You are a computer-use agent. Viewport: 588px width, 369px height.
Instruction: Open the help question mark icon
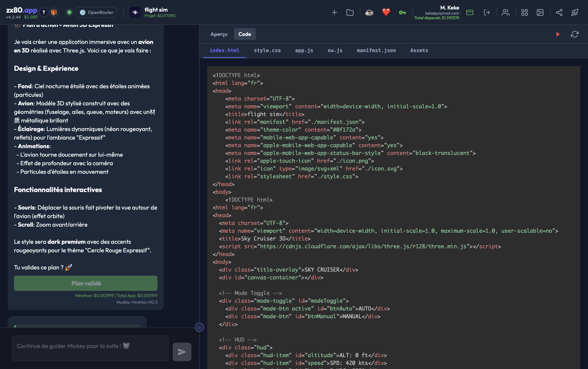click(x=44, y=12)
